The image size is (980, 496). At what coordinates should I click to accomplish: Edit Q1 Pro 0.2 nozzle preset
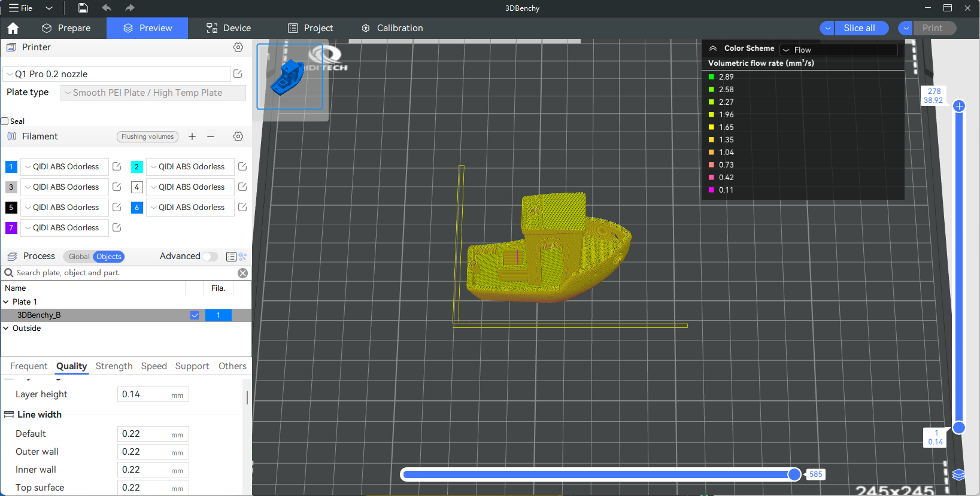238,74
